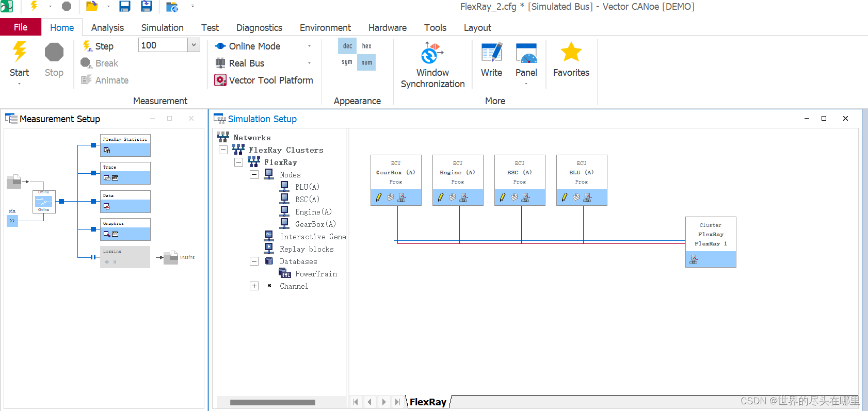
Task: Select the FlexRay sheet tab at the bottom
Action: pyautogui.click(x=428, y=402)
